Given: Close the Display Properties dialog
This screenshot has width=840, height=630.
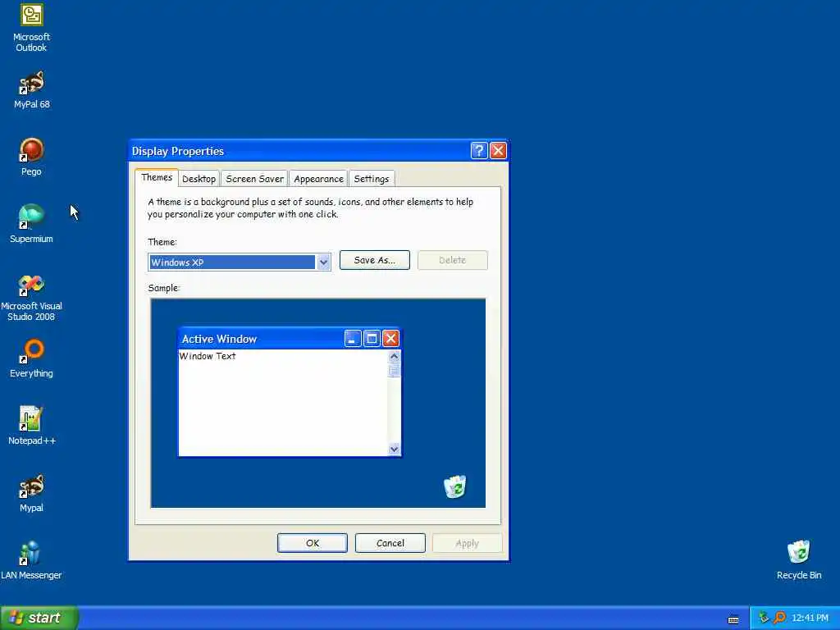Looking at the screenshot, I should pyautogui.click(x=498, y=151).
